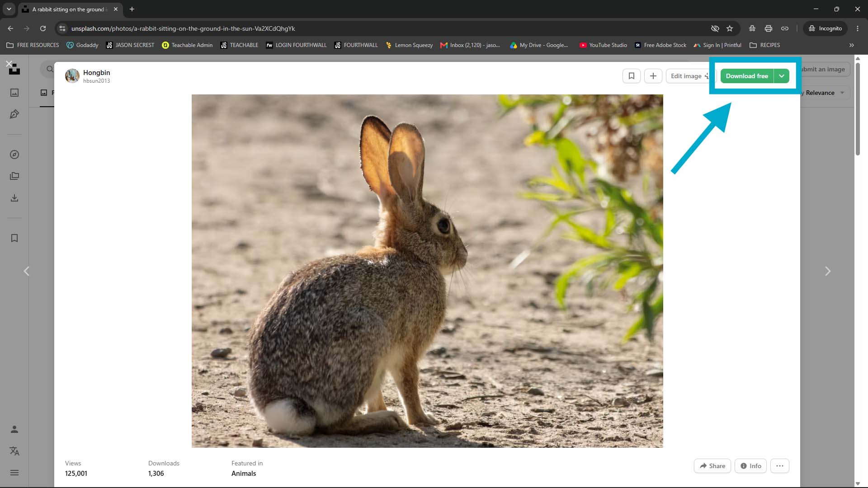
Task: Open the Relevance sort dropdown
Action: (823, 93)
